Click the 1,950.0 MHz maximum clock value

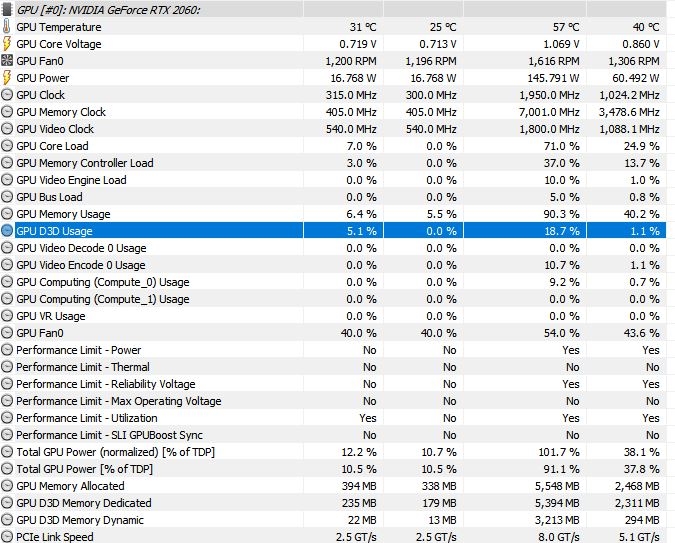(549, 95)
